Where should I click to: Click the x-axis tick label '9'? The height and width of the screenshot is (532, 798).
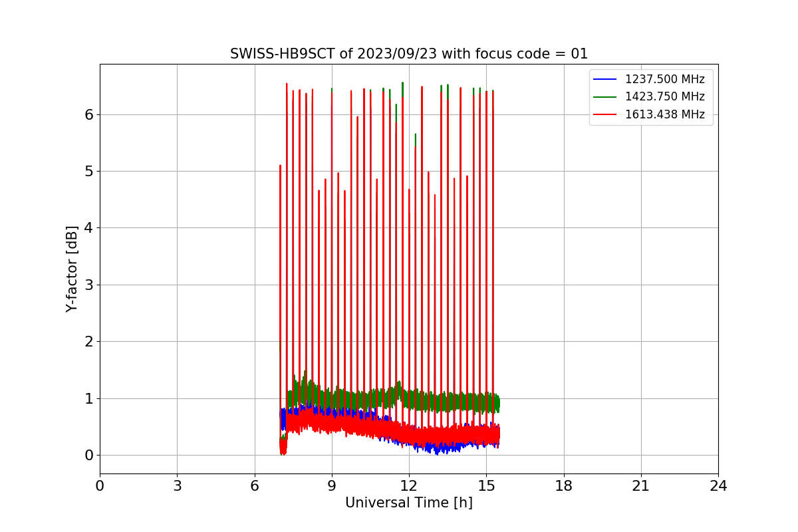[332, 486]
